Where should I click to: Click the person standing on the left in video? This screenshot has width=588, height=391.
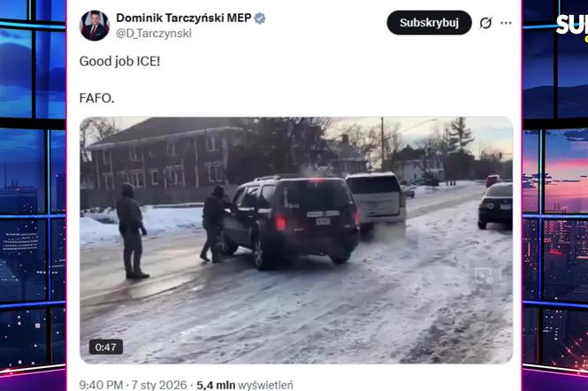click(x=131, y=231)
